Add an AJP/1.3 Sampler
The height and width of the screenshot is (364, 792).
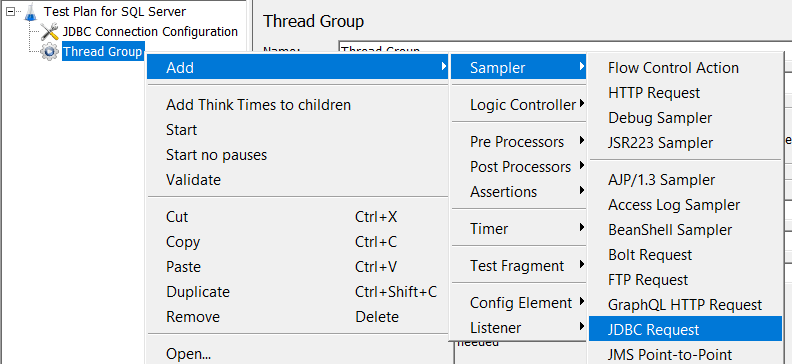[x=685, y=180]
